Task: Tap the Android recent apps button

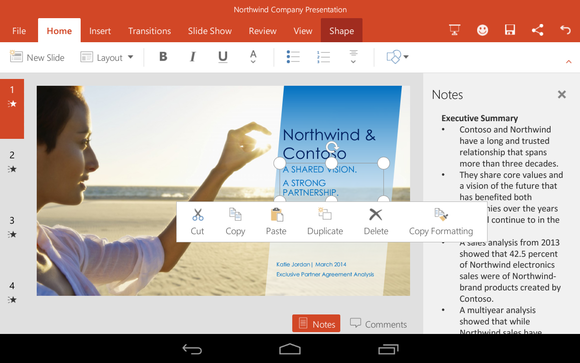Action: (388, 349)
